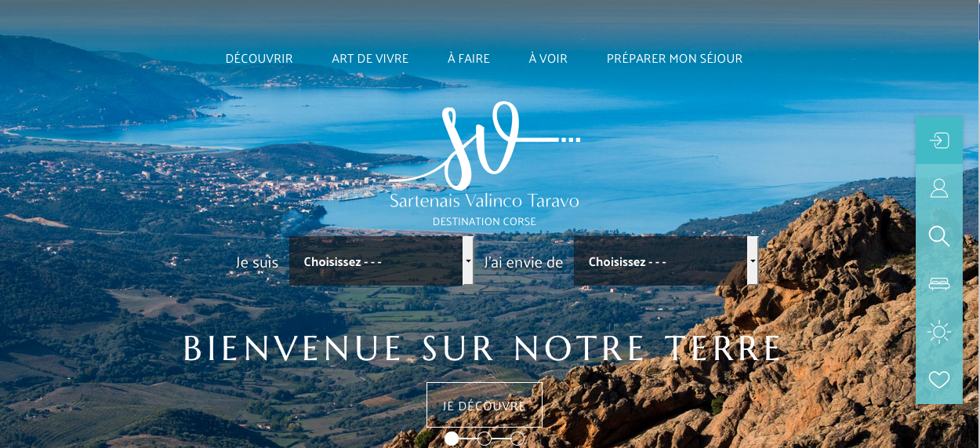Screen dimensions: 980x448
Task: Click the bed accommodation icon
Action: click(x=939, y=284)
